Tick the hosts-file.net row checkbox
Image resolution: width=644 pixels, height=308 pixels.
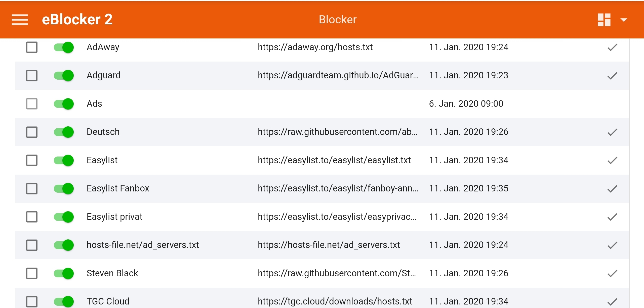tap(32, 245)
